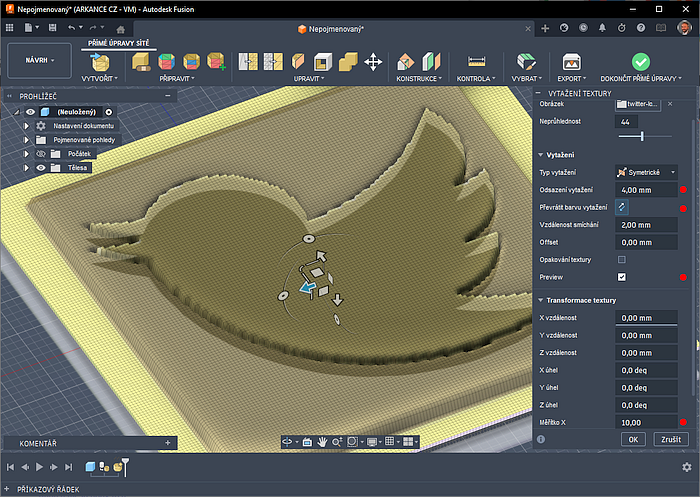
Task: Toggle visibility eye of Tělesa folder
Action: pyautogui.click(x=42, y=168)
